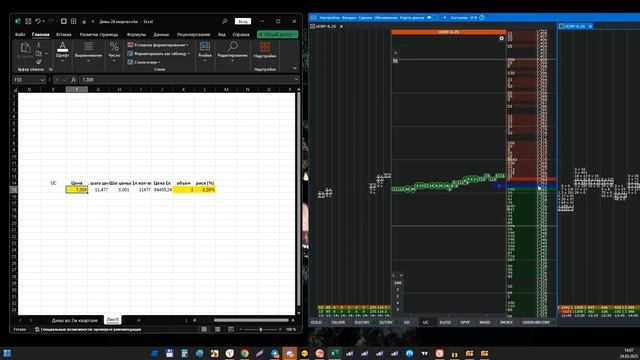The width and height of the screenshot is (640, 360).
Task: Switch to the Рецензирование tab
Action: [193, 35]
